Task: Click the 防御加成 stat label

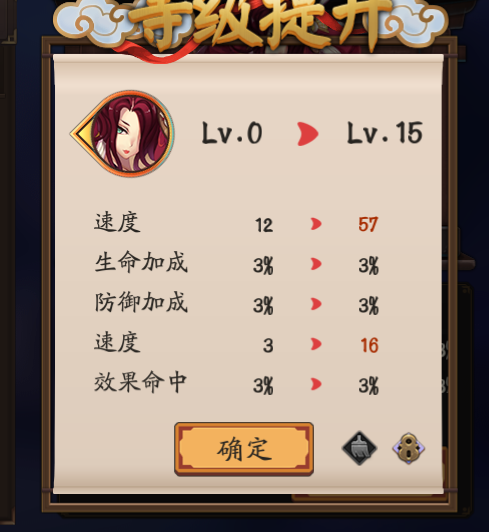Action: click(141, 302)
